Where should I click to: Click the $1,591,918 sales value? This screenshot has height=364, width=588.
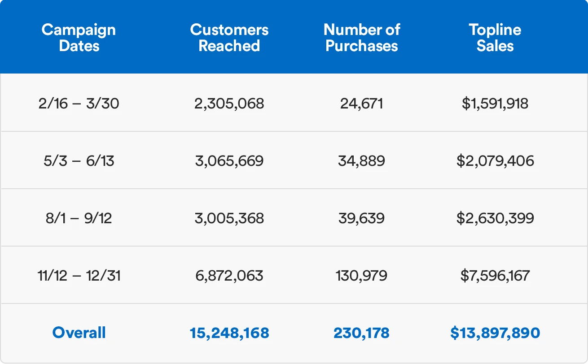(495, 104)
